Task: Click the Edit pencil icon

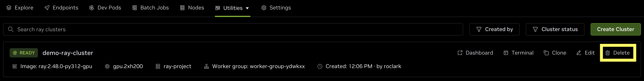Action: pos(579,53)
